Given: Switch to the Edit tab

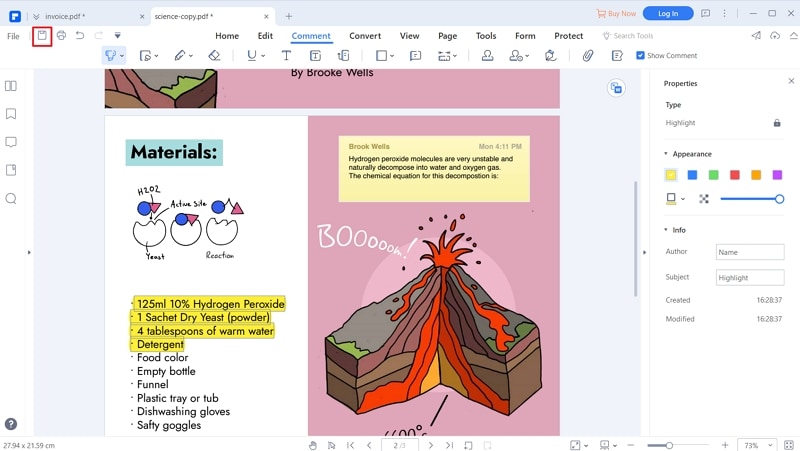Looking at the screenshot, I should (x=265, y=36).
